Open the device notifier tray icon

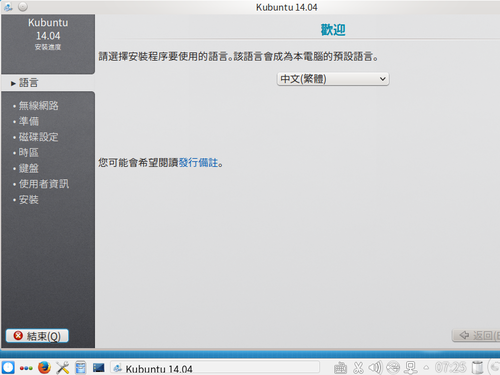click(411, 368)
